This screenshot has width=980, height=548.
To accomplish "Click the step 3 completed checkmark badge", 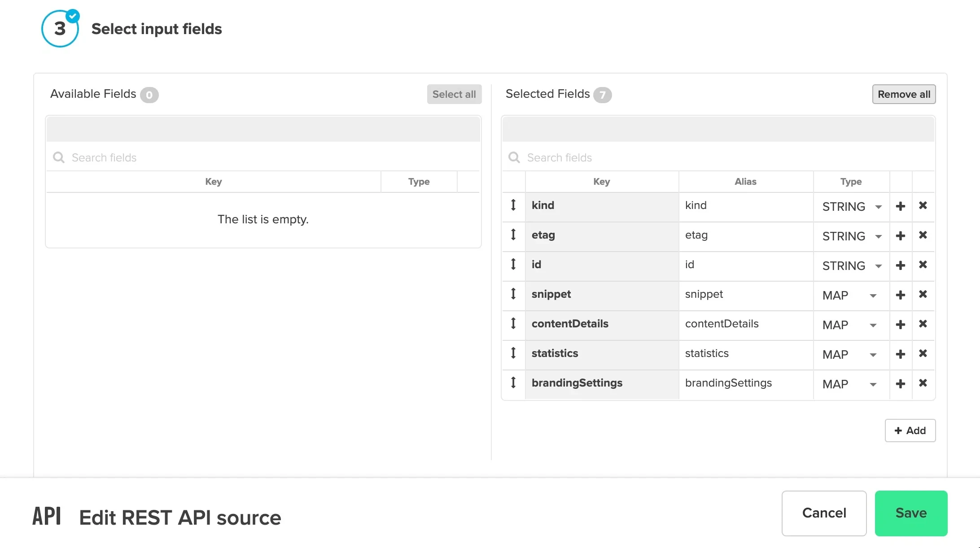I will click(72, 16).
